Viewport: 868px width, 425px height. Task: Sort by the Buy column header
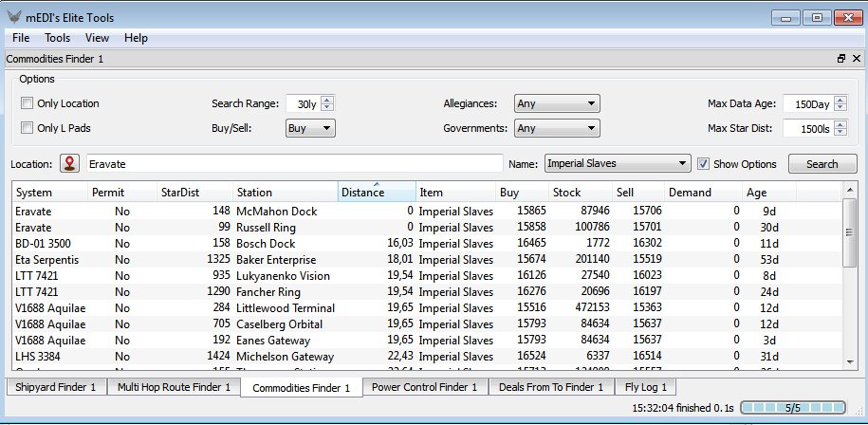pyautogui.click(x=522, y=192)
